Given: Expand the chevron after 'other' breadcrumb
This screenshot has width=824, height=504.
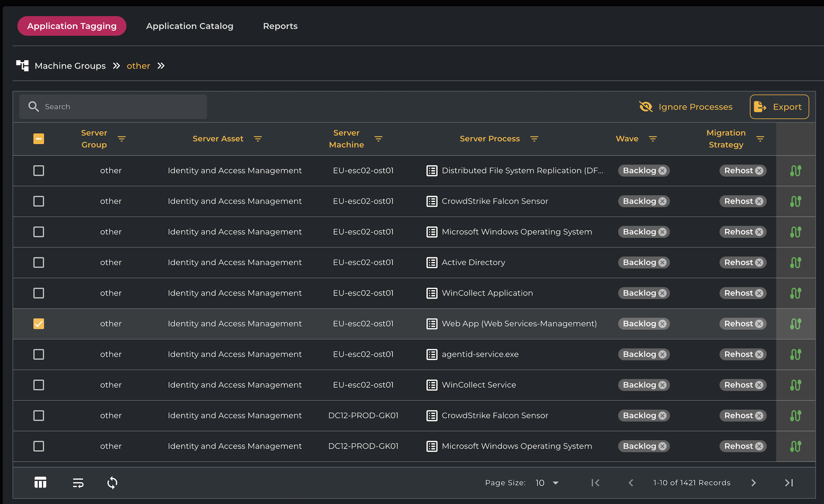Looking at the screenshot, I should coord(161,66).
